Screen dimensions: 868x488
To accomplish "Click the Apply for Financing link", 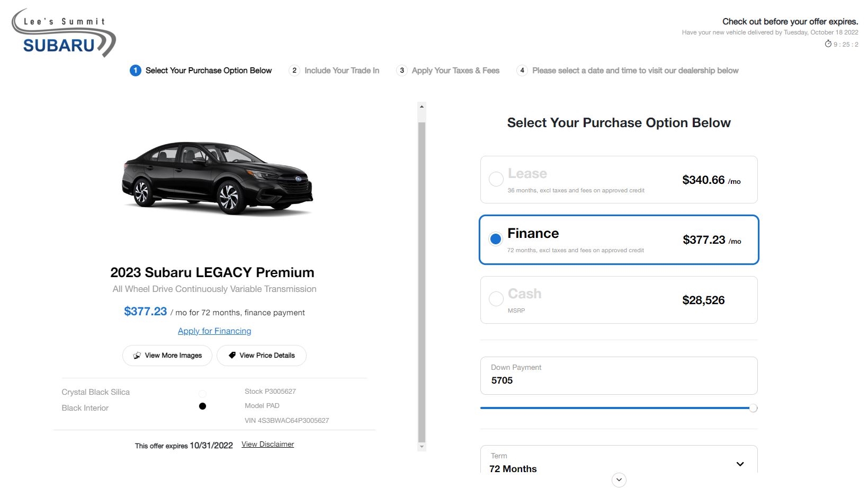I will click(x=214, y=331).
